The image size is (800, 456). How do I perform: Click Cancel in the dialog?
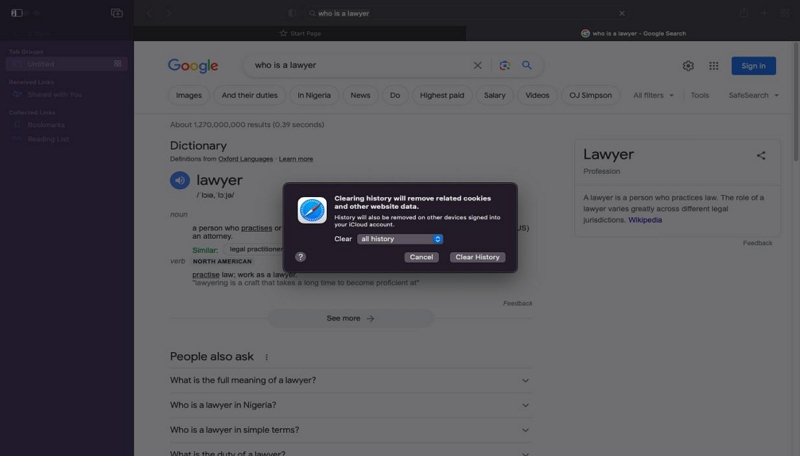click(x=421, y=257)
